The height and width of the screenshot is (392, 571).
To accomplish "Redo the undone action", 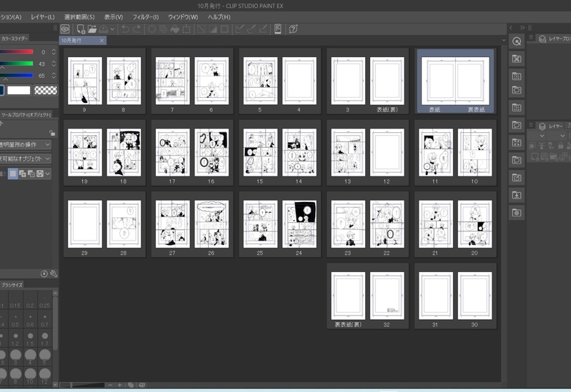I will [x=137, y=29].
